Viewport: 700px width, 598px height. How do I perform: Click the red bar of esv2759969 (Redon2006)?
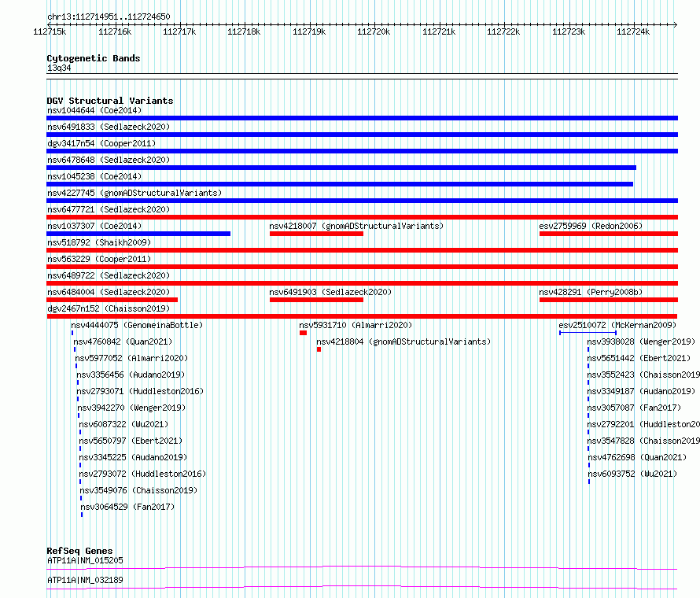[x=609, y=234]
